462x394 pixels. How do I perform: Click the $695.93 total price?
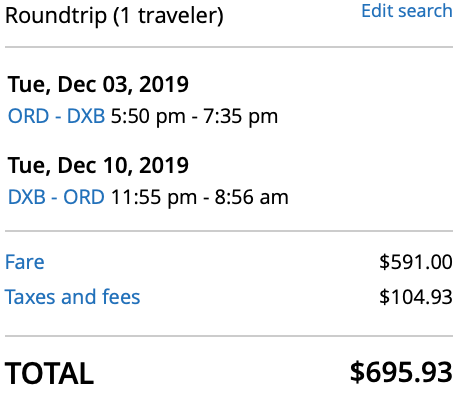click(401, 372)
